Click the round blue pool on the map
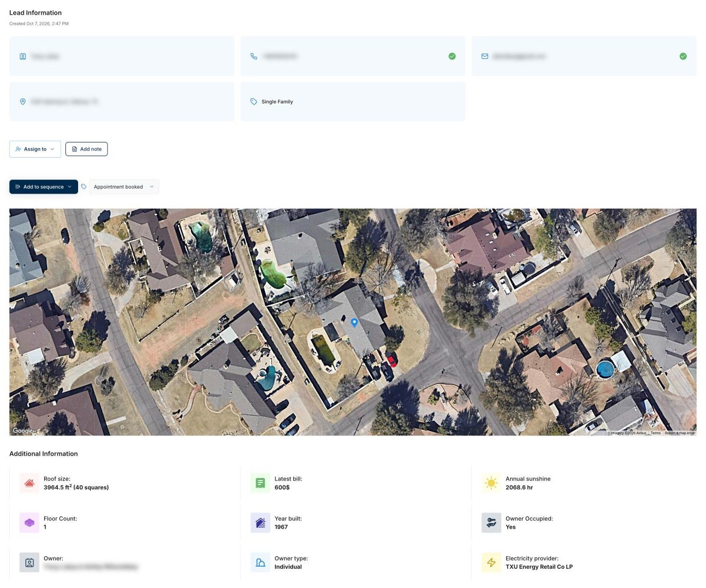 (605, 369)
